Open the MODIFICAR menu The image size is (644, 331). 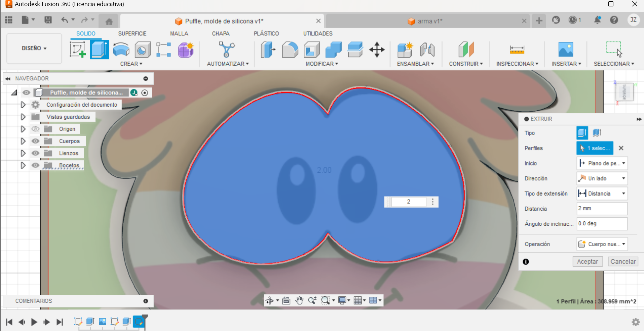[x=322, y=64]
